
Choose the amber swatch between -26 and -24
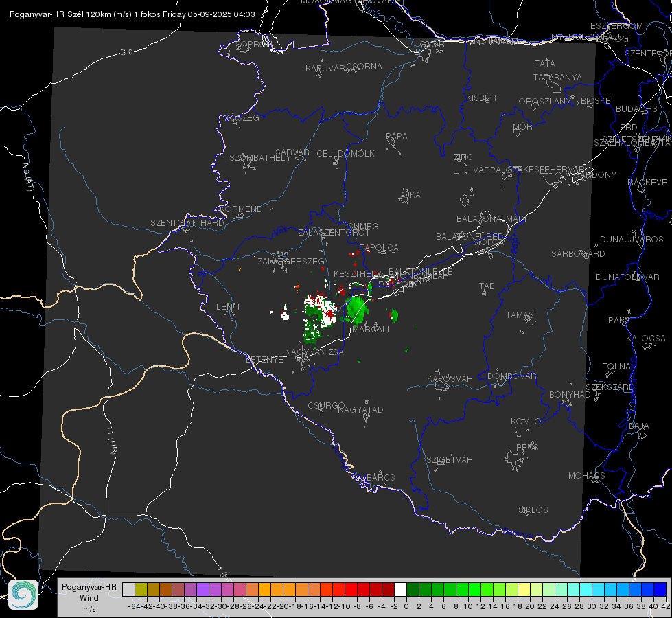pos(264,589)
